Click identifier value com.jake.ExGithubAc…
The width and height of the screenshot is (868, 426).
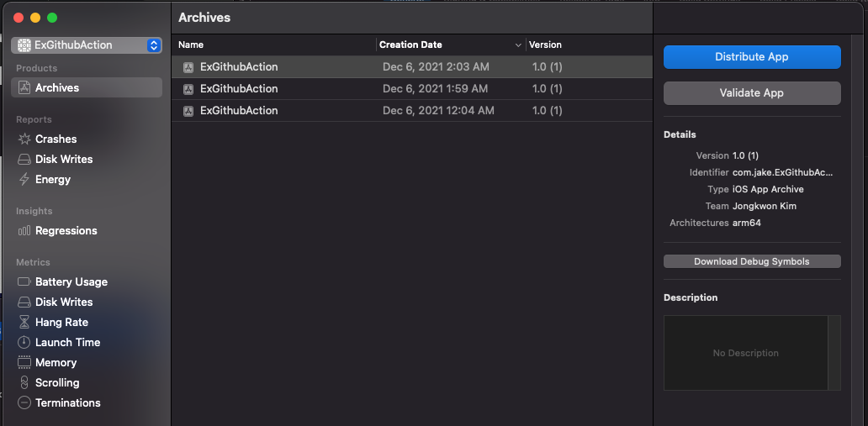point(782,172)
